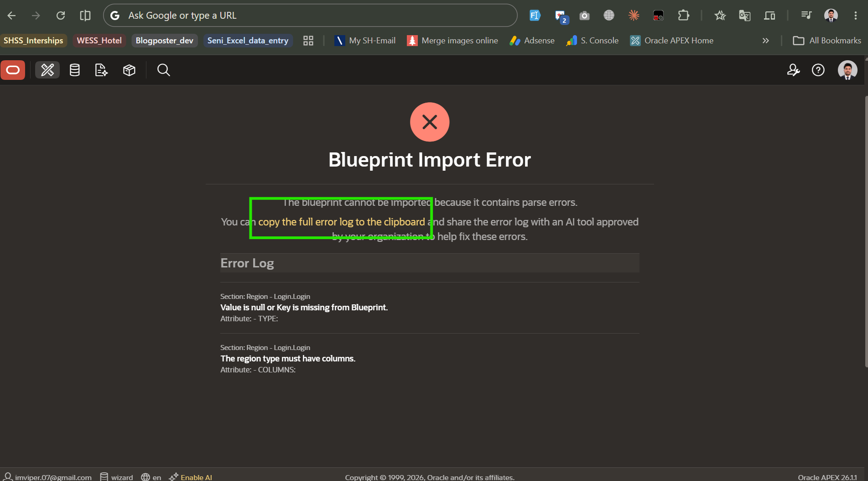
Task: Click copy the full error log link
Action: pos(342,222)
